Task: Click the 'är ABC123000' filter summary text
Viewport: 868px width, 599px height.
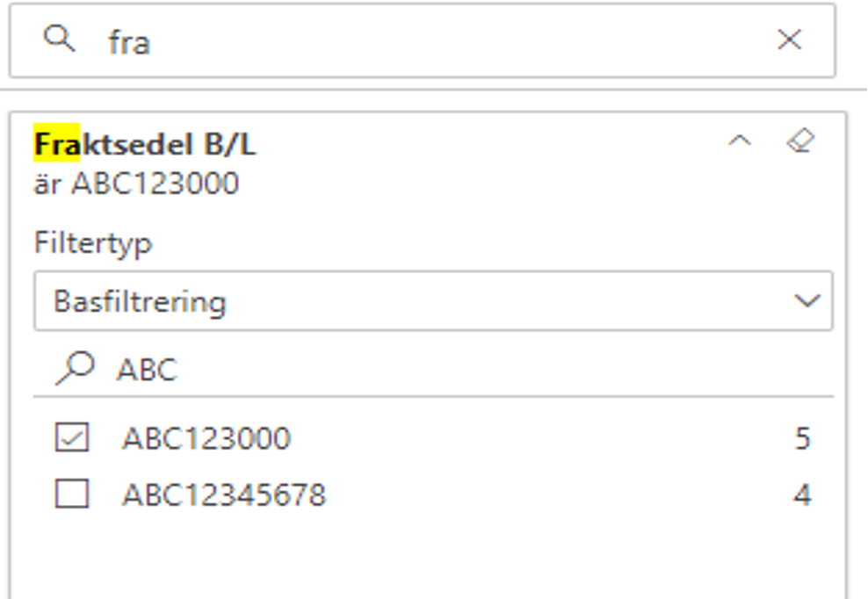Action: point(136,184)
